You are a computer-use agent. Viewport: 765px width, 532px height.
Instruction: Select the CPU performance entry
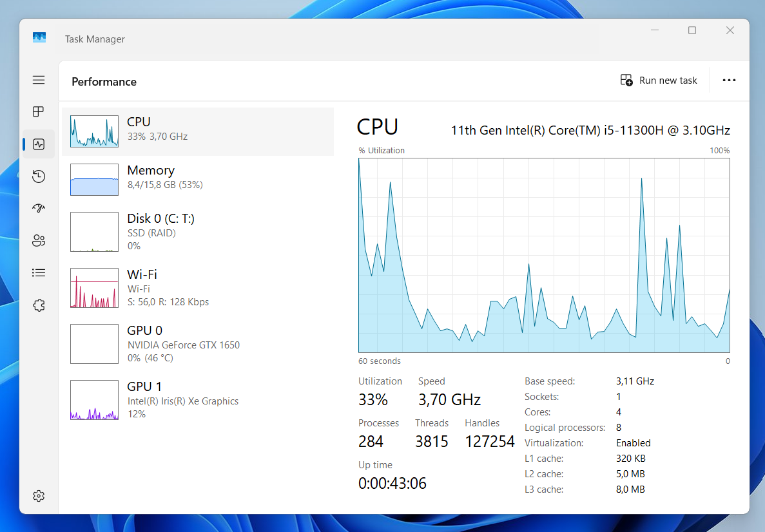click(198, 131)
